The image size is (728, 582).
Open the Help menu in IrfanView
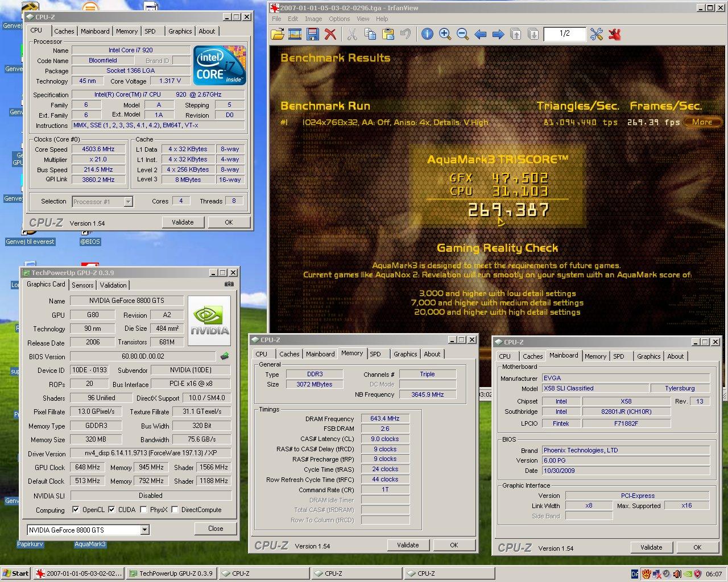[x=382, y=19]
